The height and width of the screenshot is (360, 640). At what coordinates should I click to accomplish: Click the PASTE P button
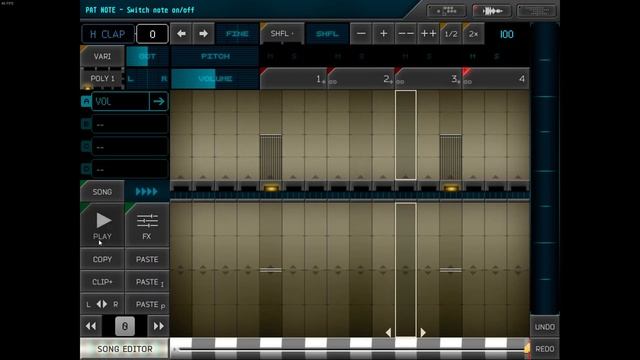click(x=147, y=304)
